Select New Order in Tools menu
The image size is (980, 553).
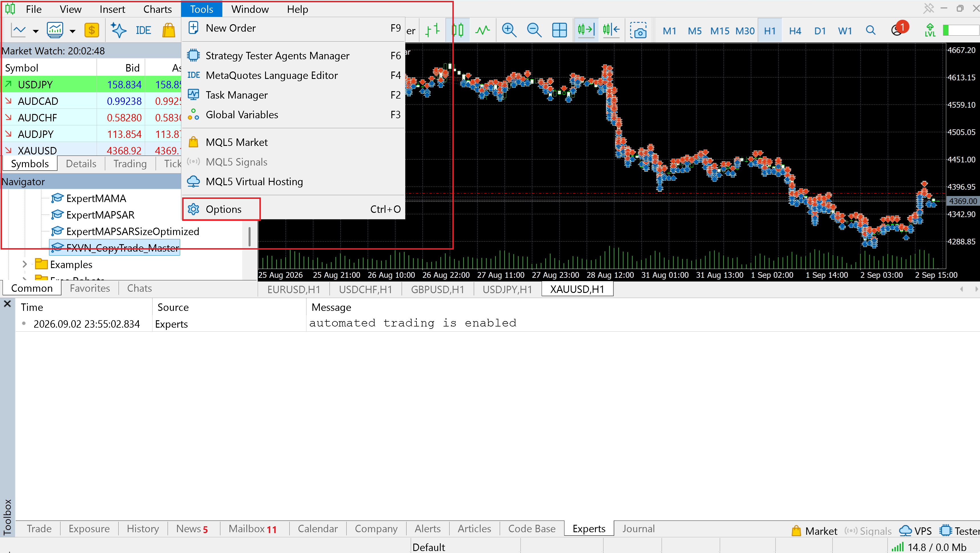click(293, 28)
